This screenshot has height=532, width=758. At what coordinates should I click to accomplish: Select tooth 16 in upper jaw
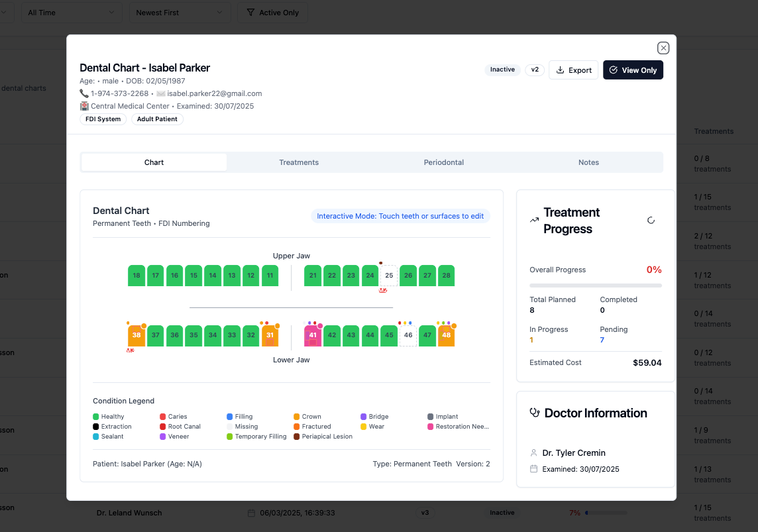point(174,276)
